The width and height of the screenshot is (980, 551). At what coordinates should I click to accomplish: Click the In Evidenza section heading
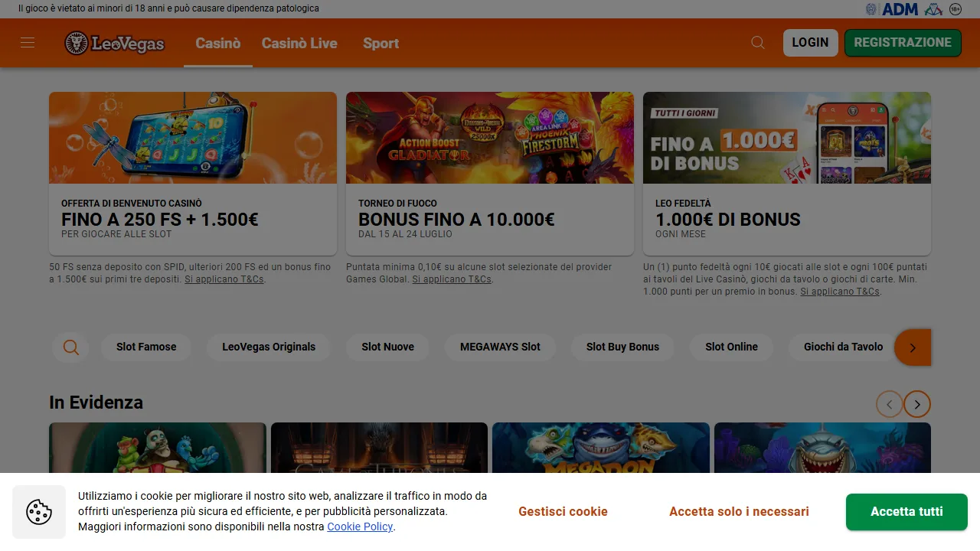pos(96,403)
